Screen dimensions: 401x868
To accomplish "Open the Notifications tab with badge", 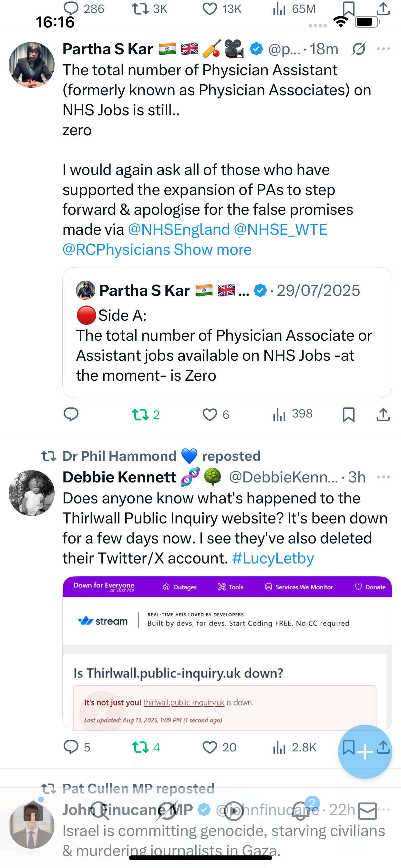I will pos(301,811).
